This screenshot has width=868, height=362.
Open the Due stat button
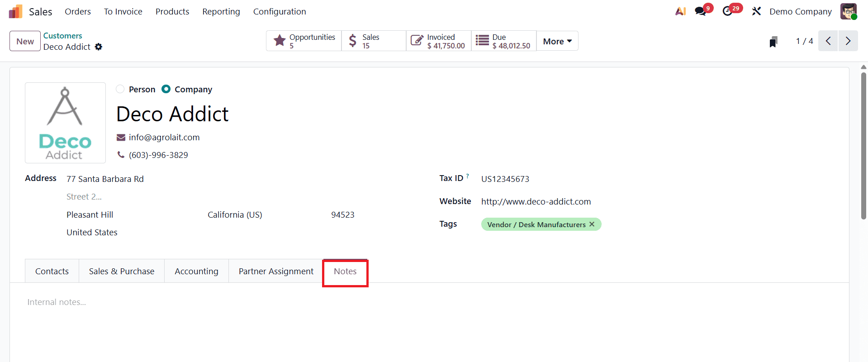click(504, 41)
